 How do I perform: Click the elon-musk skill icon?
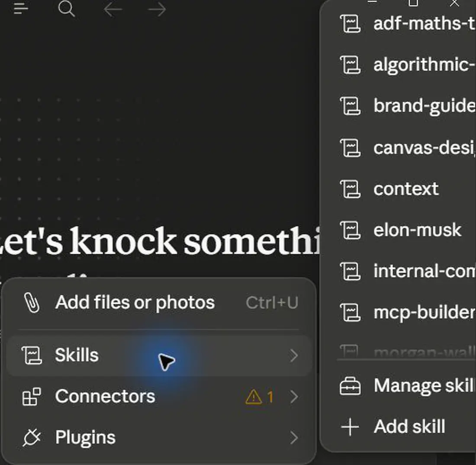click(x=351, y=231)
